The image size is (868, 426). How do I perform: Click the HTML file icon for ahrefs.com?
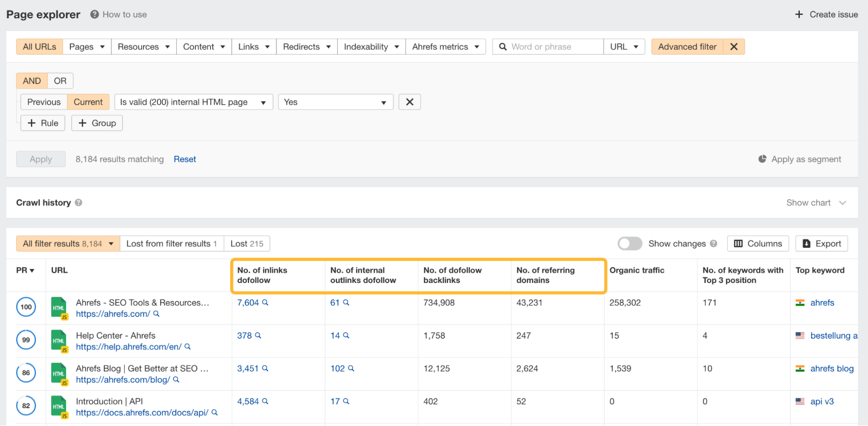click(59, 307)
